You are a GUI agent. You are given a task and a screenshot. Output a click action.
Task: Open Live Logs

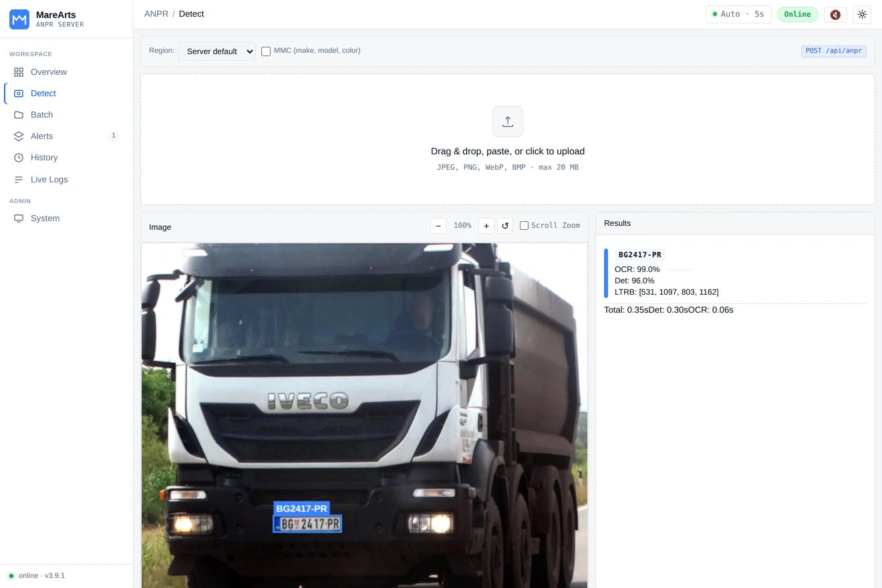[67, 180]
